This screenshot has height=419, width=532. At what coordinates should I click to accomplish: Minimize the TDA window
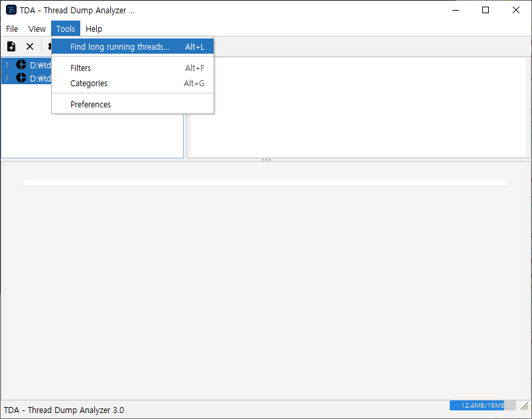[x=455, y=11]
